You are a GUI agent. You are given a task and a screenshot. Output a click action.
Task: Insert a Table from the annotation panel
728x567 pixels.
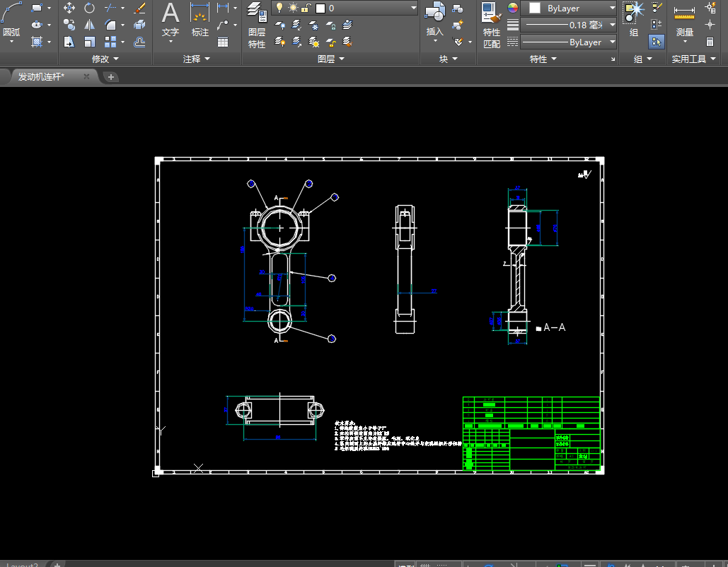[x=223, y=42]
